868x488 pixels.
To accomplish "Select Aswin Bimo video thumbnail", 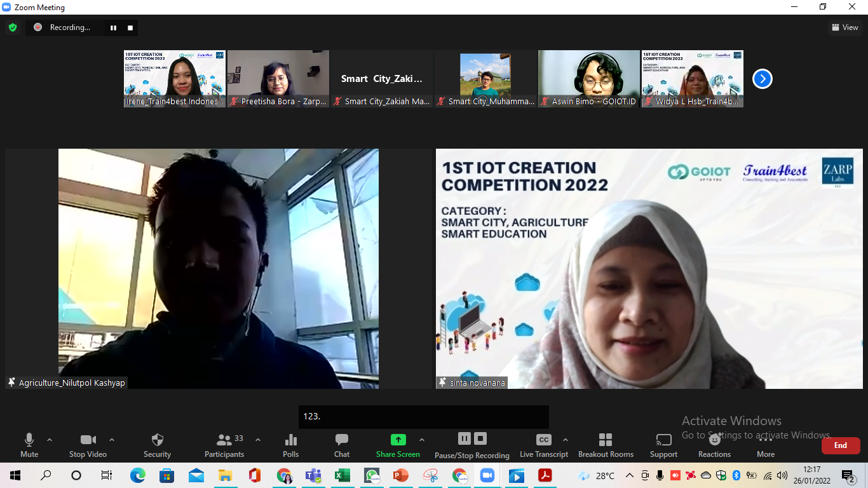I will [x=589, y=79].
